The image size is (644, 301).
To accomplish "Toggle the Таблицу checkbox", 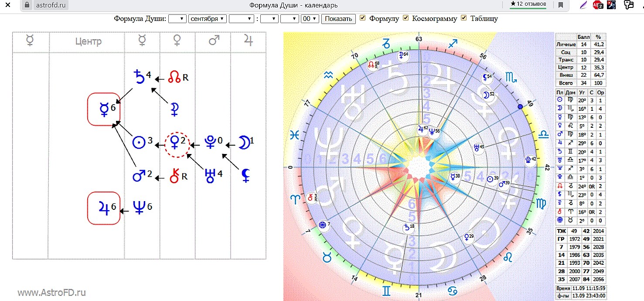I will [463, 18].
